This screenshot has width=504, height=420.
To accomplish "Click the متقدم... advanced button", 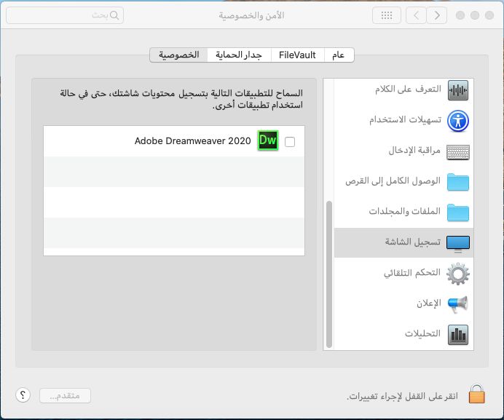I will click(x=65, y=395).
